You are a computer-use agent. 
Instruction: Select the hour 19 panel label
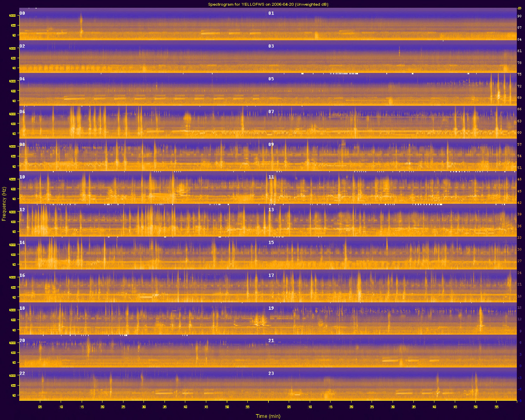(x=271, y=308)
